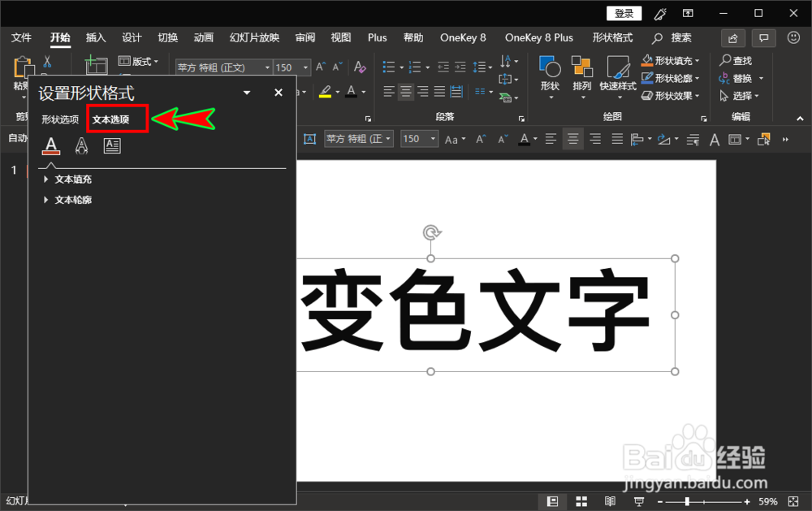
Task: Click the Text Effects (A with glow) icon
Action: pyautogui.click(x=80, y=145)
